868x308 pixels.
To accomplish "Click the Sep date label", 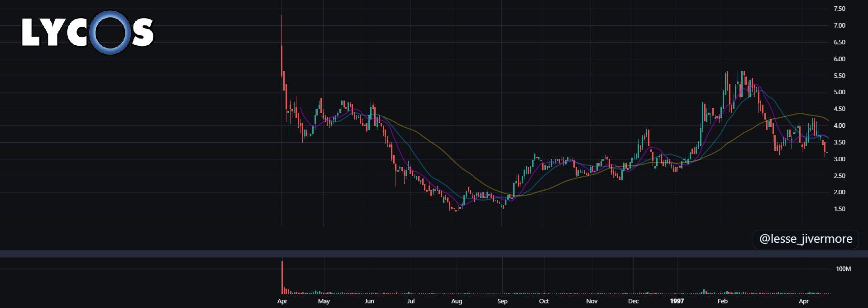I will [502, 301].
